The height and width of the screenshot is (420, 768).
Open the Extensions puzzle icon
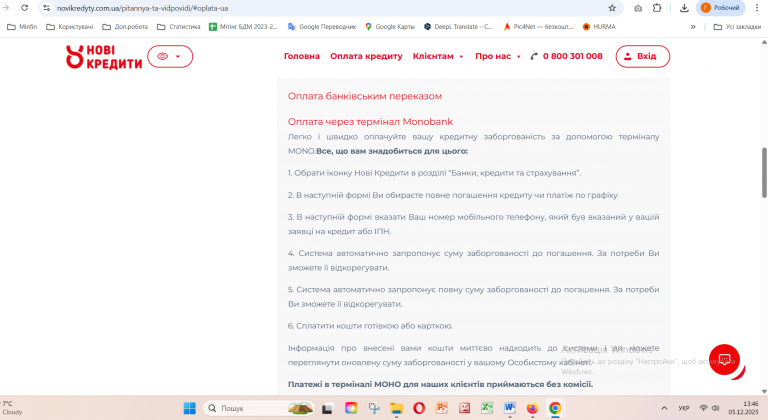click(657, 8)
